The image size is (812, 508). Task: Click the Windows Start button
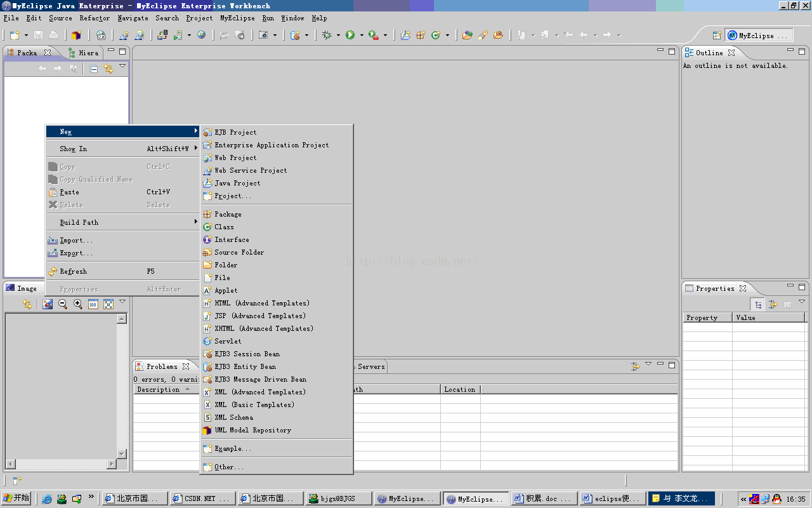click(x=16, y=498)
